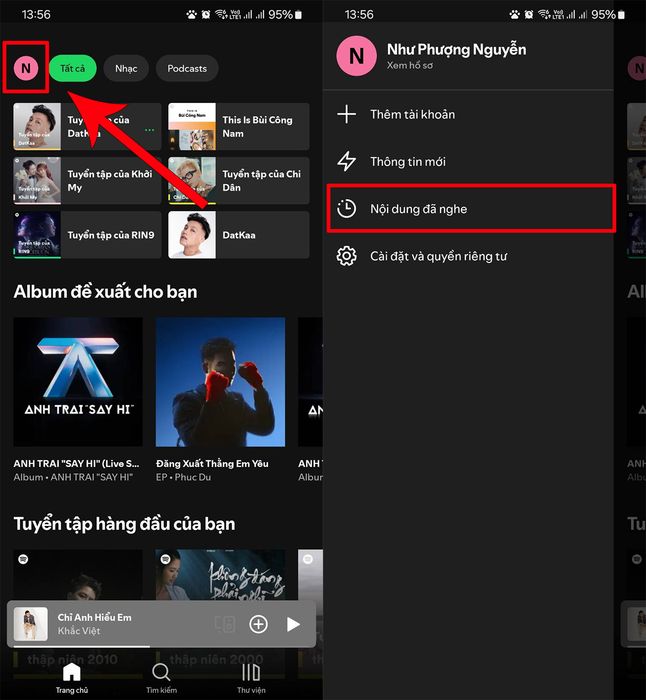Play the song Chỉ Anh Hiểu Em
This screenshot has width=646, height=700.
click(293, 624)
